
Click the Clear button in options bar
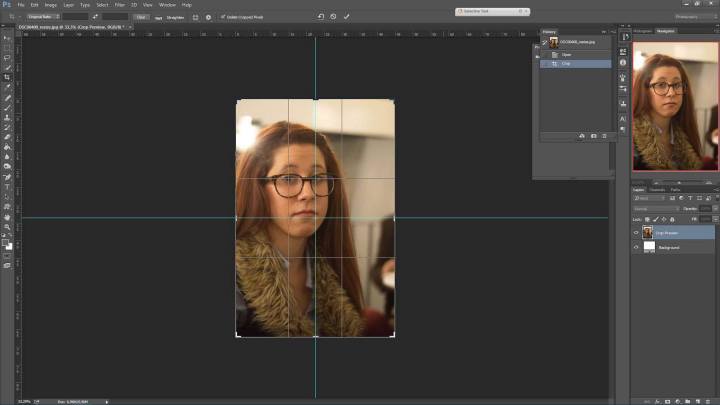coord(141,17)
